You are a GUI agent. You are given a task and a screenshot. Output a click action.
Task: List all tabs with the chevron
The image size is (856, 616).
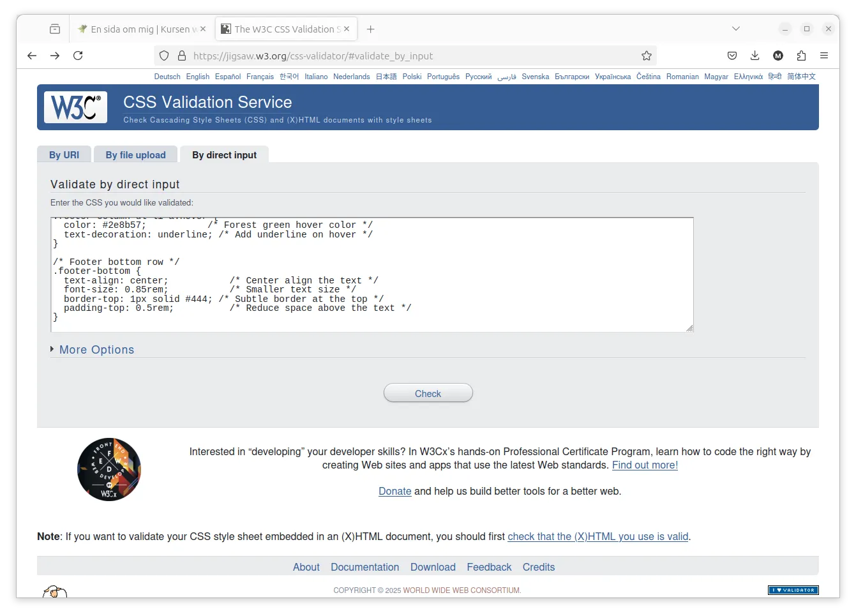click(736, 29)
